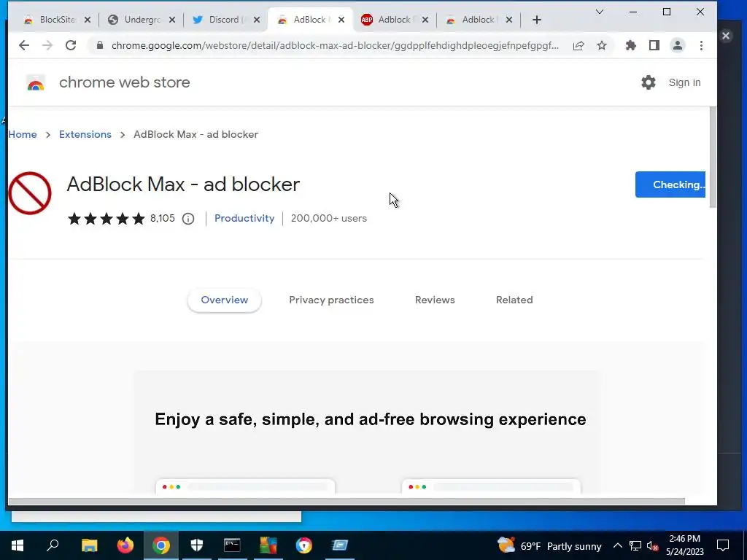Open Windows Security shield on taskbar
747x560 pixels.
(x=197, y=545)
